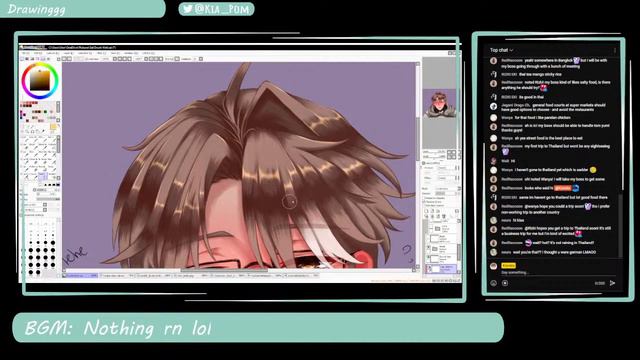Image resolution: width=640 pixels, height=360 pixels.
Task: Select the highlighted brush in the tool tray
Action: point(43,176)
